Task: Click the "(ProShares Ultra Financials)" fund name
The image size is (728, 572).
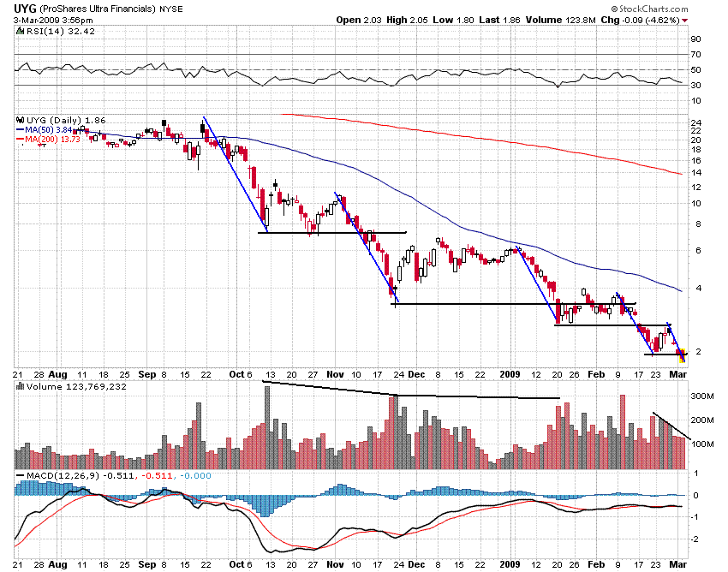Action: pos(97,9)
